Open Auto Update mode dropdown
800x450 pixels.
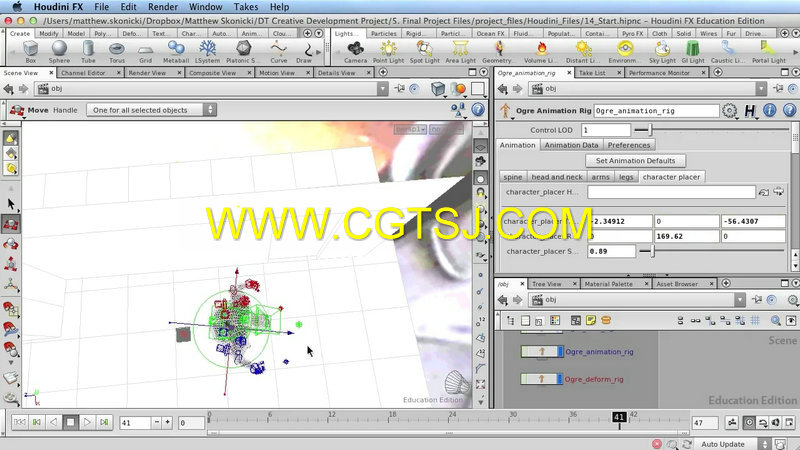(732, 444)
